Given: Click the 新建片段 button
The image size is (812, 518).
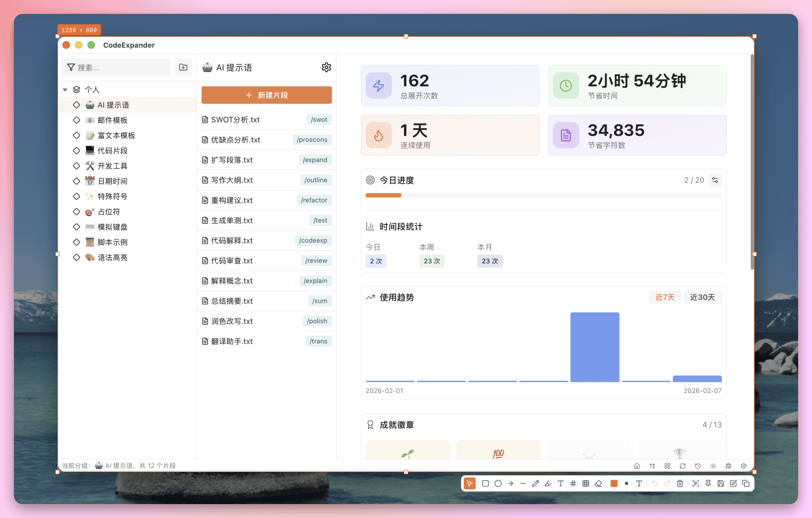Looking at the screenshot, I should pyautogui.click(x=266, y=95).
